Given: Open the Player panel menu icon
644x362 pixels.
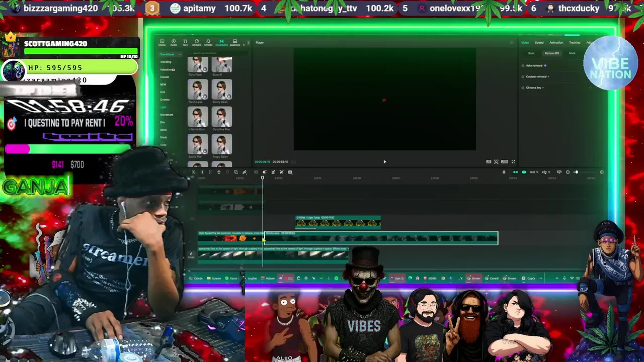Looking at the screenshot, I should 511,43.
